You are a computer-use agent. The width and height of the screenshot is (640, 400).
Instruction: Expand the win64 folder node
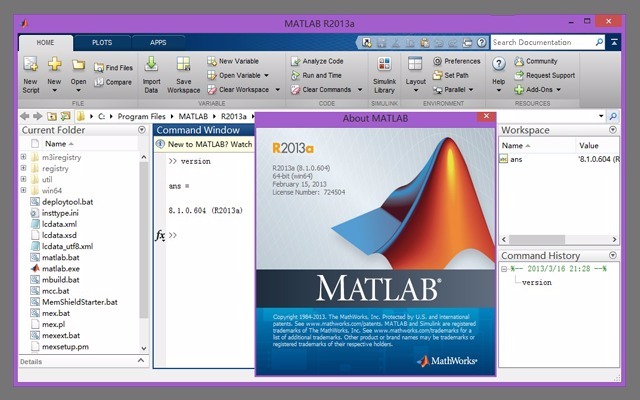tap(23, 190)
